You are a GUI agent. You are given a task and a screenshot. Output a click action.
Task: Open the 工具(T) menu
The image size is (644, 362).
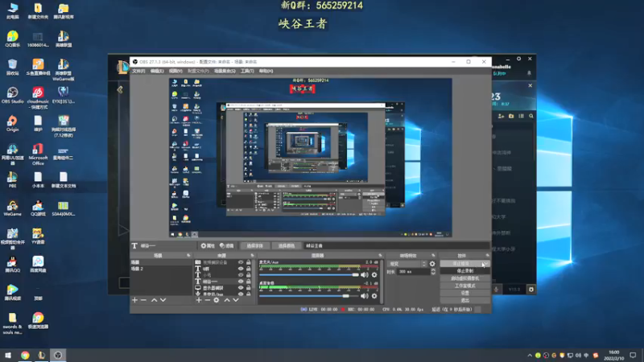pyautogui.click(x=247, y=71)
